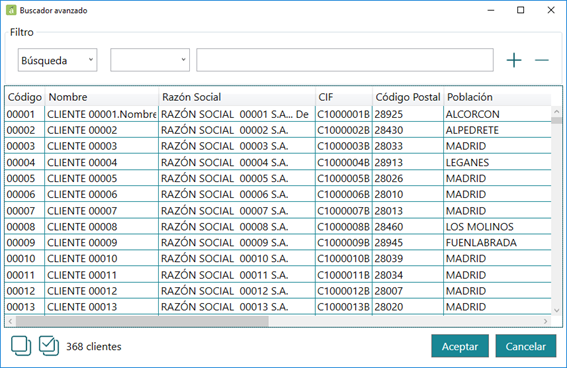
Task: Remove a filter with the minus icon
Action: point(542,60)
